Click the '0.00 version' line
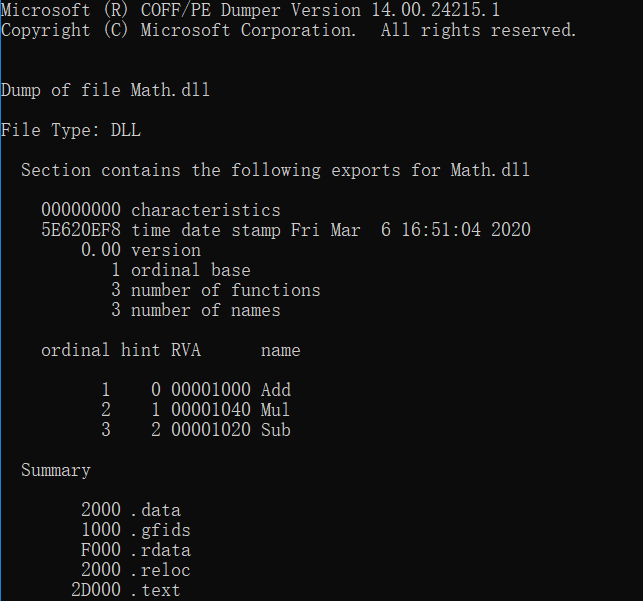Viewport: 643px width, 601px height. click(141, 250)
